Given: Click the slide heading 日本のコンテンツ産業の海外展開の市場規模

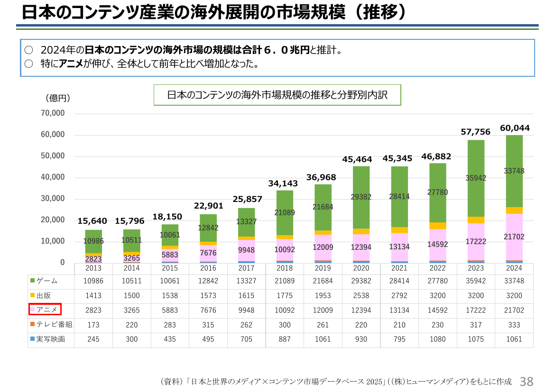Looking at the screenshot, I should click(x=184, y=12).
